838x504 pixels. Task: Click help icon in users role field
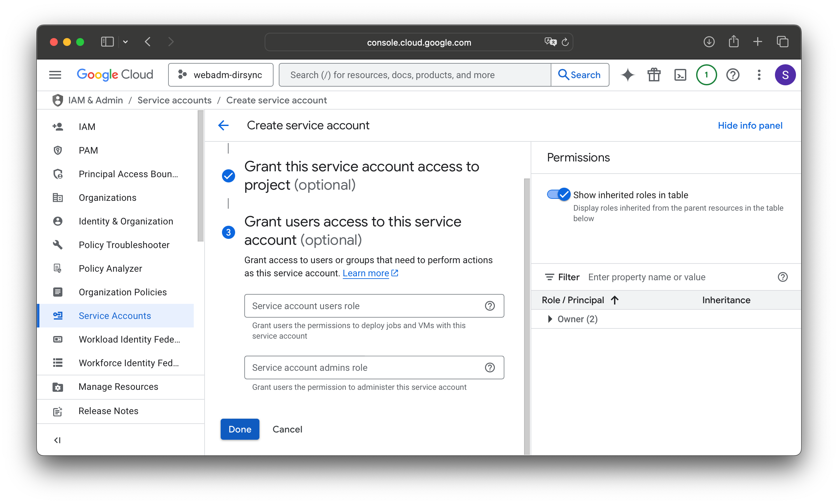[x=489, y=306]
